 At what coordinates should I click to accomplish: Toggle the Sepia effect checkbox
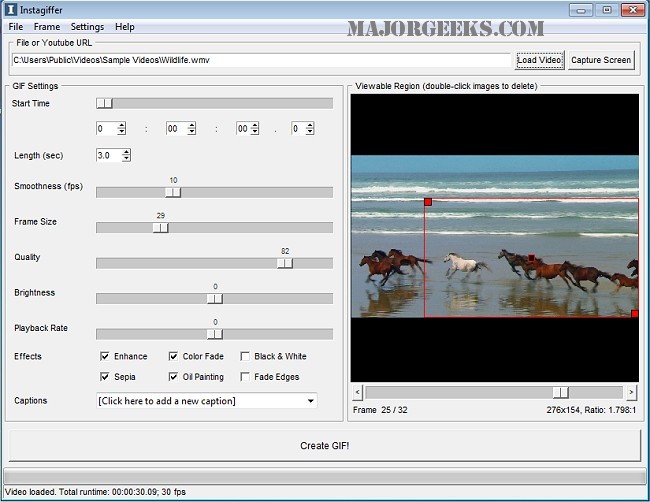point(105,376)
